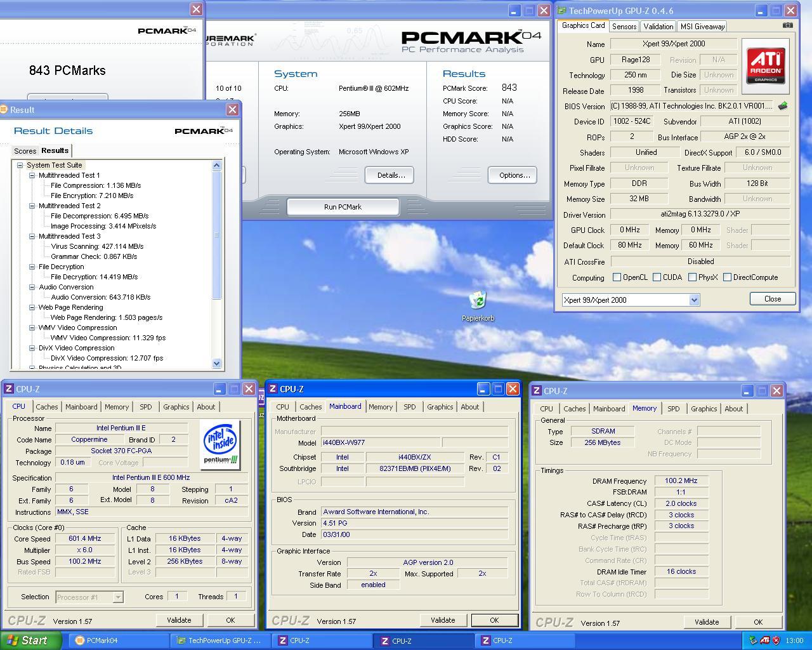
Task: Collapse the System Test Suite tree node
Action: (x=20, y=165)
